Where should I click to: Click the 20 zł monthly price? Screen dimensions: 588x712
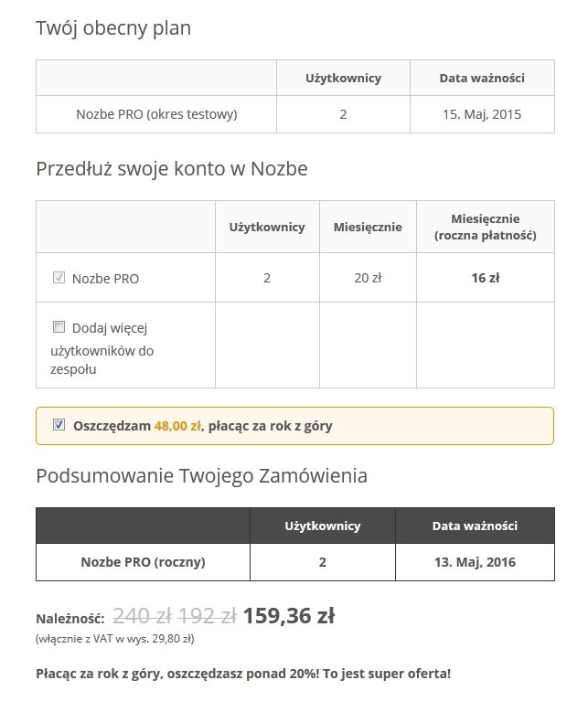point(368,278)
